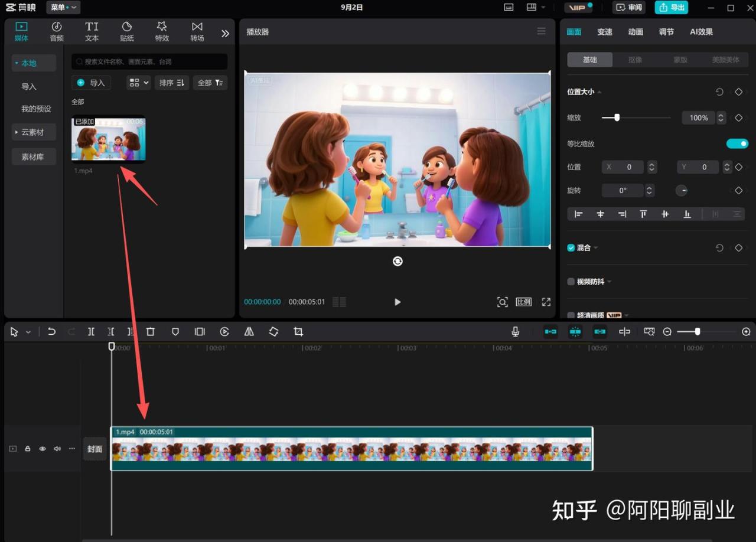Viewport: 756px width, 542px height.
Task: Click the split clip tool in timeline toolbar
Action: pos(91,332)
